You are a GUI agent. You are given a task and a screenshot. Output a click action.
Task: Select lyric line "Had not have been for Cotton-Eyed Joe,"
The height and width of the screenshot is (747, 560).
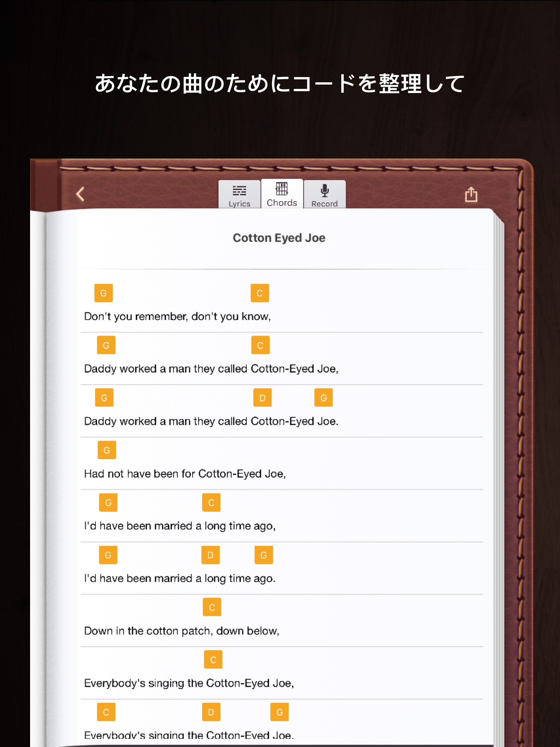[x=185, y=474]
